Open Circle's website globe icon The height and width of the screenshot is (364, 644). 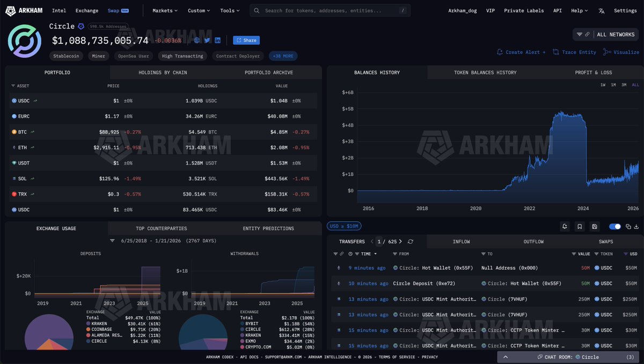(197, 40)
